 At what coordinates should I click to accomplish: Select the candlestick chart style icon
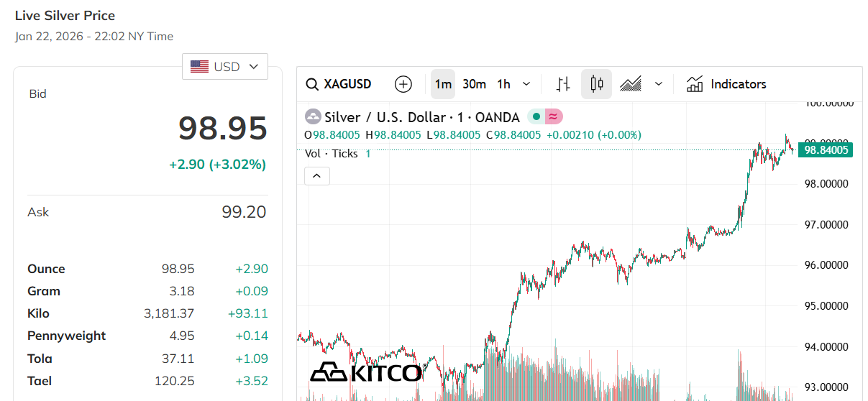[596, 84]
